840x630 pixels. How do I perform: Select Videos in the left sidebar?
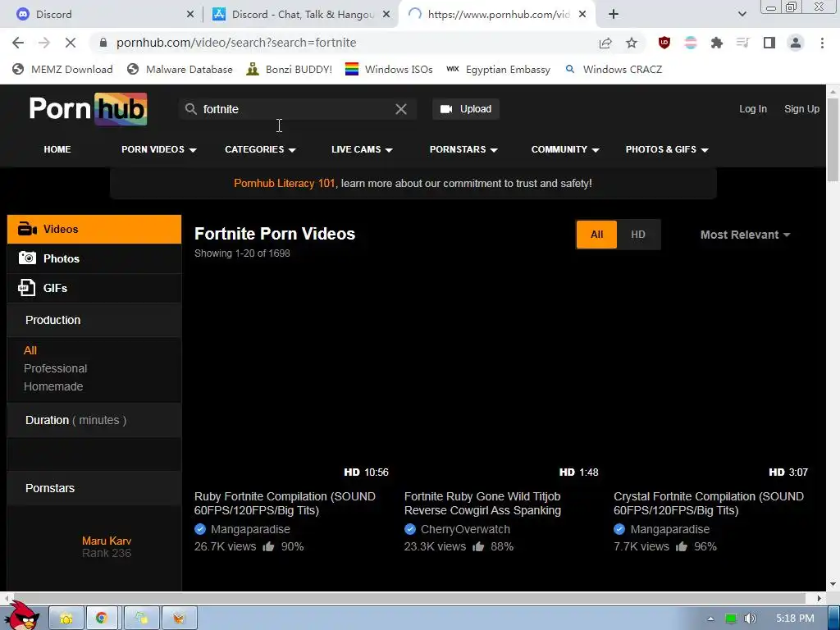94,230
